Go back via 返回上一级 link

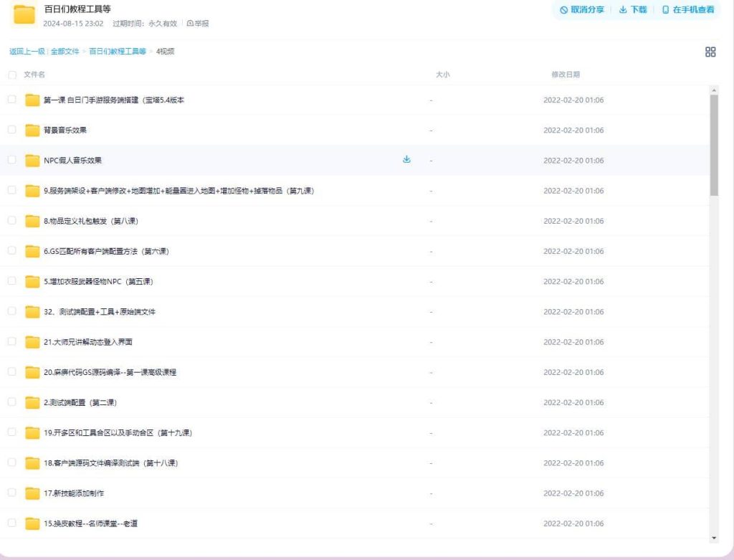27,52
